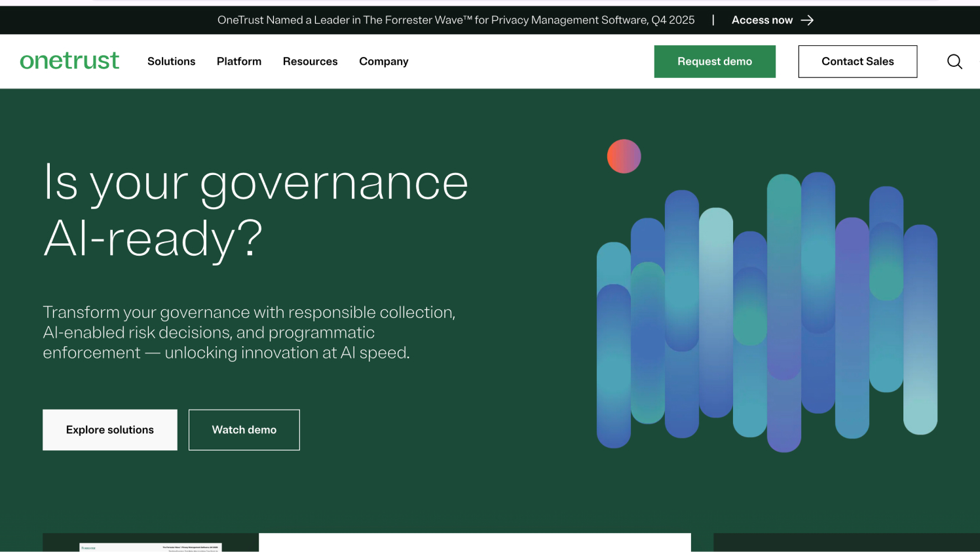Open the Platform navigation menu
Viewport: 980px width, 552px height.
(238, 61)
